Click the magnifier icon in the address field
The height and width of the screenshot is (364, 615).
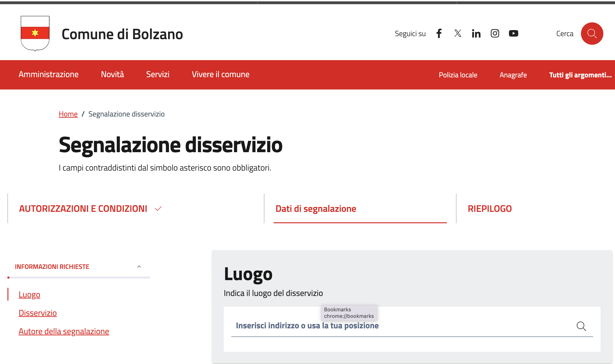pos(581,326)
